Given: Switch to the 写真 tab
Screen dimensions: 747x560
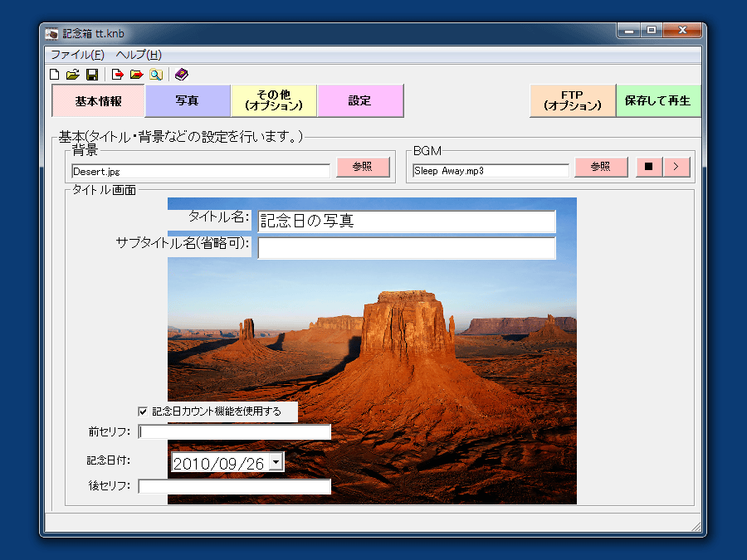Looking at the screenshot, I should coord(188,100).
